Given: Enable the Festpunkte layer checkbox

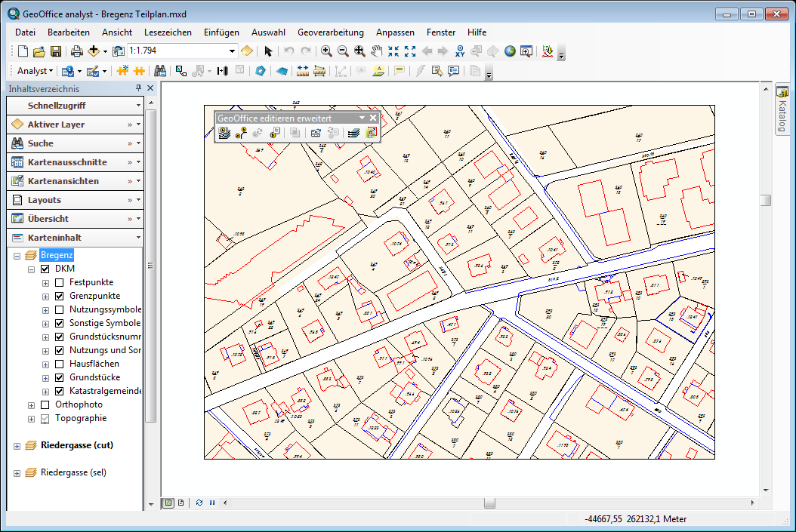Looking at the screenshot, I should [x=59, y=282].
